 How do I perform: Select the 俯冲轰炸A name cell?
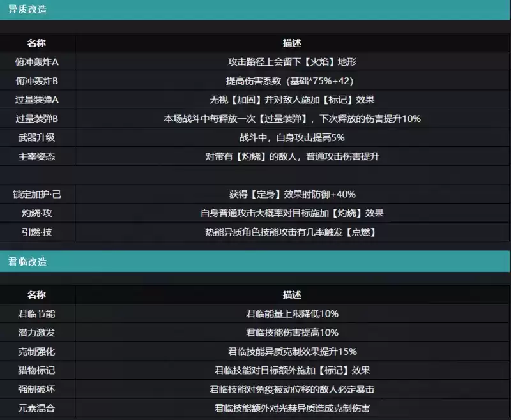tap(36, 63)
